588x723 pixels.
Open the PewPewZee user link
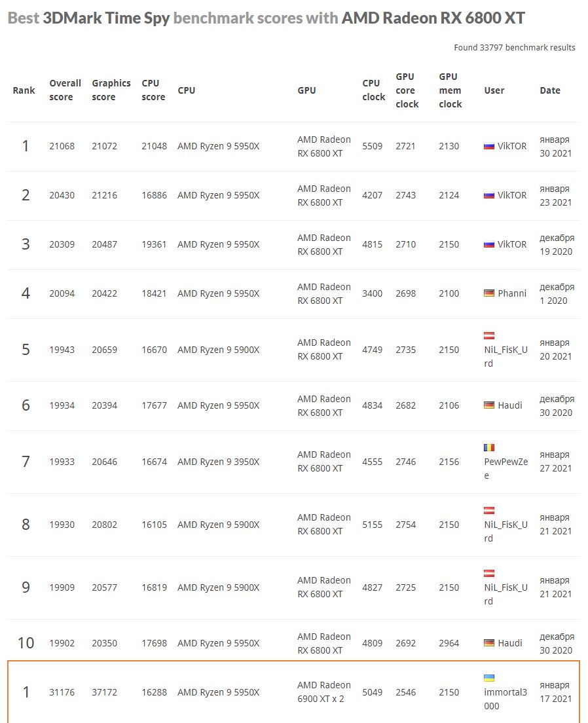[505, 468]
